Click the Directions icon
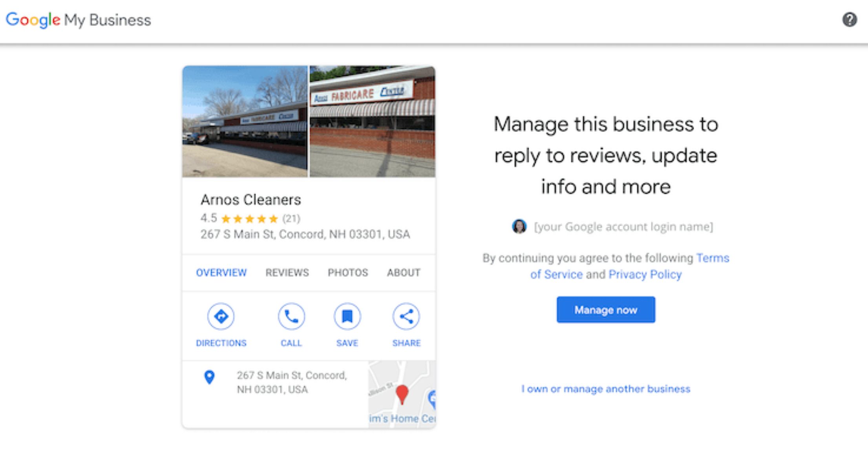 point(221,316)
